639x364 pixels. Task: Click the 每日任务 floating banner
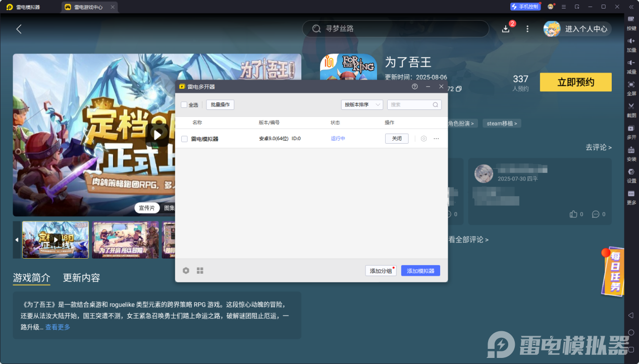click(613, 271)
